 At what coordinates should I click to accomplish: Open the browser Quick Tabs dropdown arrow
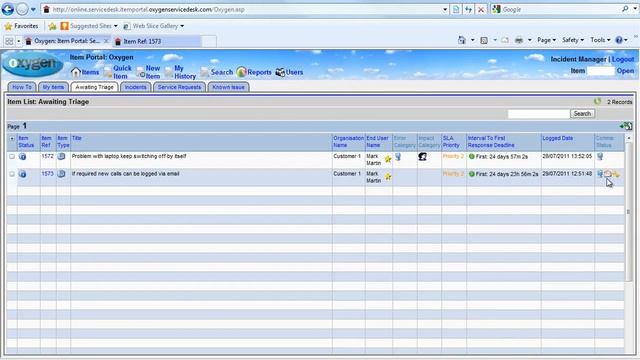pos(18,41)
